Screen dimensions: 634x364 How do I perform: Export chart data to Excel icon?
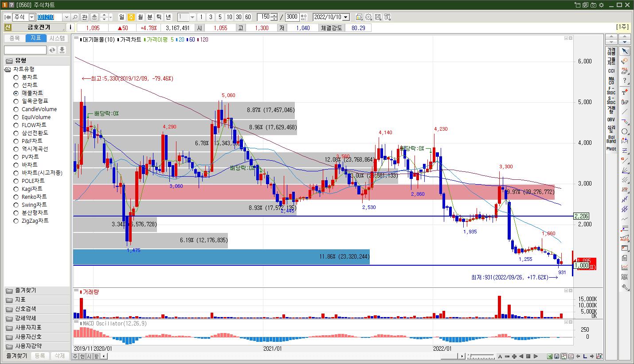pos(550,356)
